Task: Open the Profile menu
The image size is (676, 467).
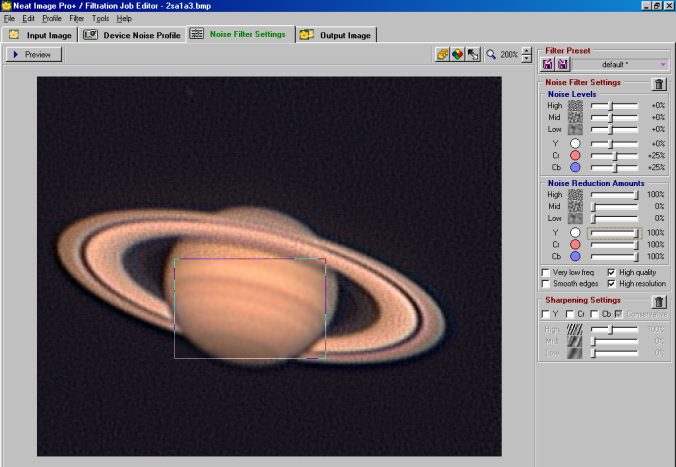Action: [x=51, y=18]
